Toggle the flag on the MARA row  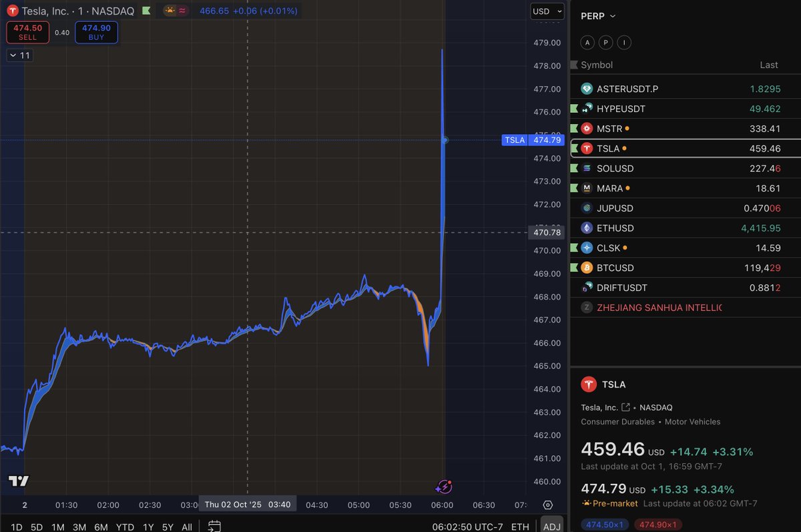(x=573, y=188)
